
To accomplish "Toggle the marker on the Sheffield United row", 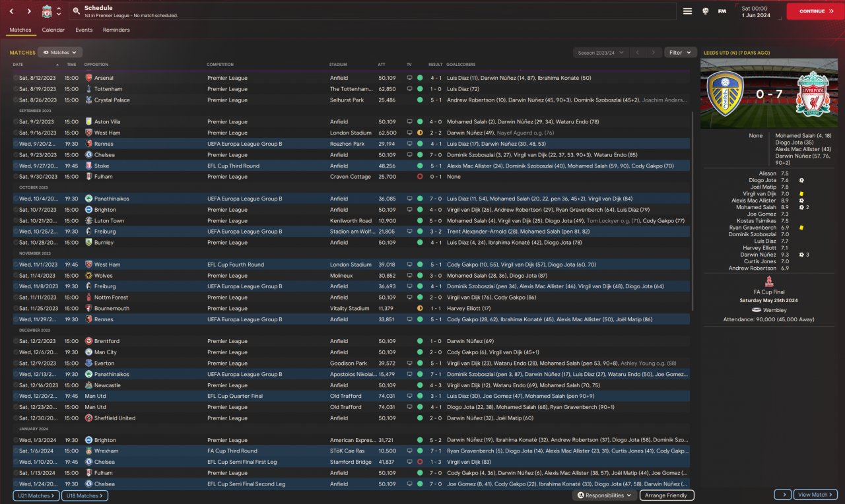I will point(16,418).
